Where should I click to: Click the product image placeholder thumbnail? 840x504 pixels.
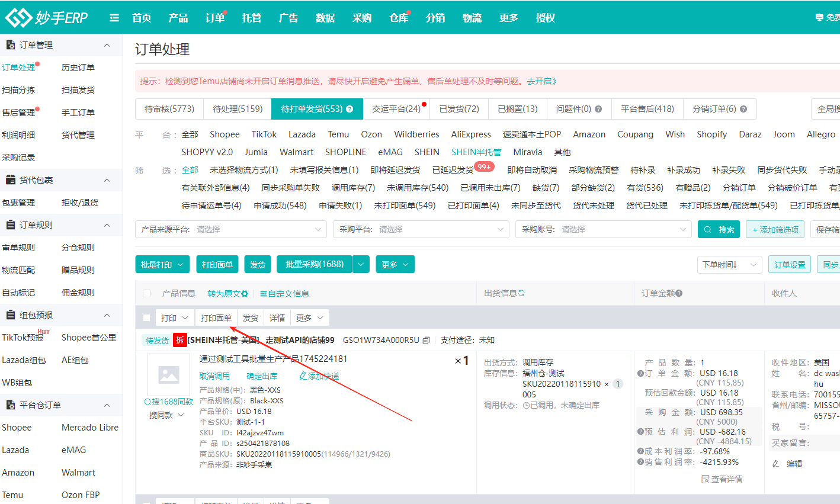(169, 374)
